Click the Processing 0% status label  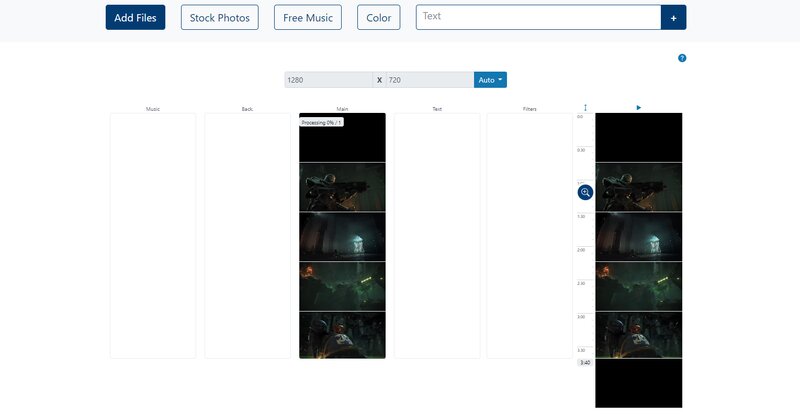[321, 123]
